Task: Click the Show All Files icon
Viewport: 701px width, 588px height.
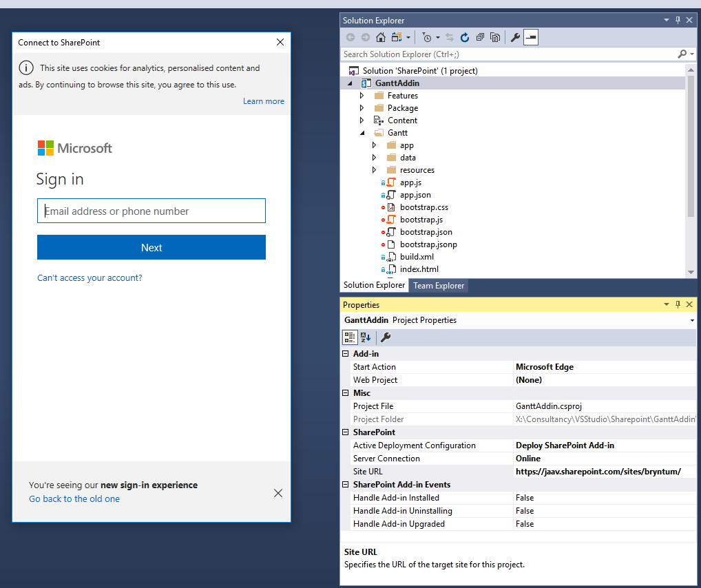Action: pyautogui.click(x=494, y=38)
